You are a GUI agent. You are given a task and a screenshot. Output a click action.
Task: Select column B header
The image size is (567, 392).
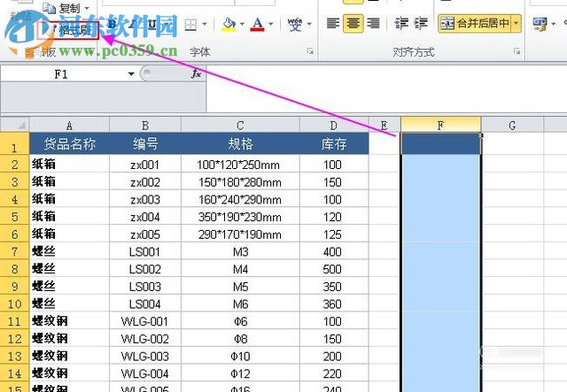[x=145, y=126]
